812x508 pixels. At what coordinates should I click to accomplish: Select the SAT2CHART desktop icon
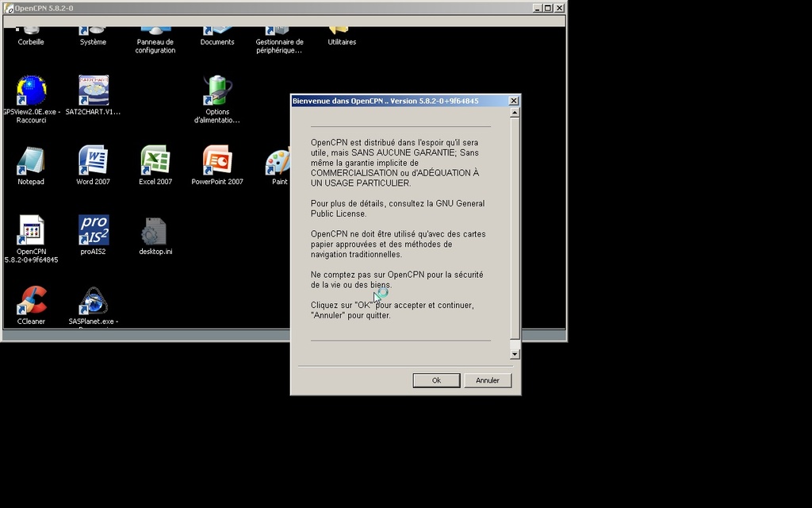click(x=94, y=90)
